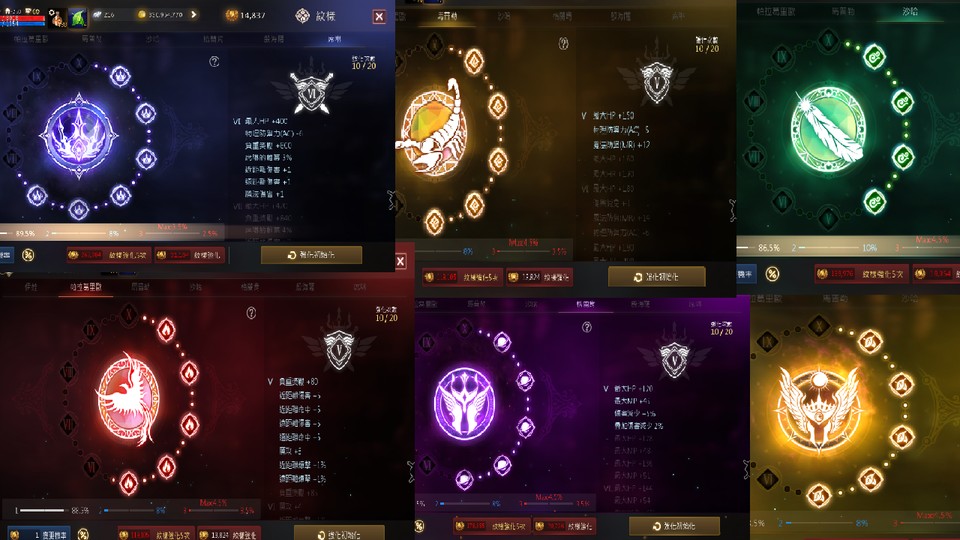Image resolution: width=960 pixels, height=540 pixels.
Task: Select the white feather emblem in the green panel
Action: tap(828, 127)
